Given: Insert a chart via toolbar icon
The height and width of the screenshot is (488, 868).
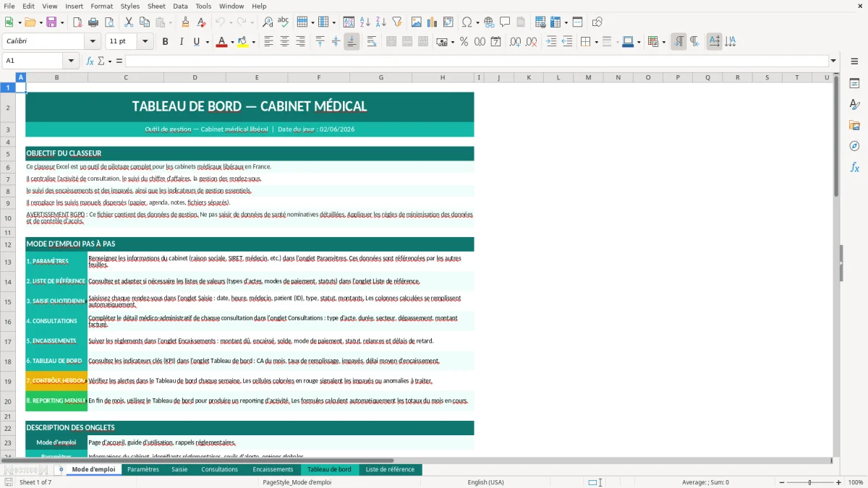Looking at the screenshot, I should tap(433, 22).
